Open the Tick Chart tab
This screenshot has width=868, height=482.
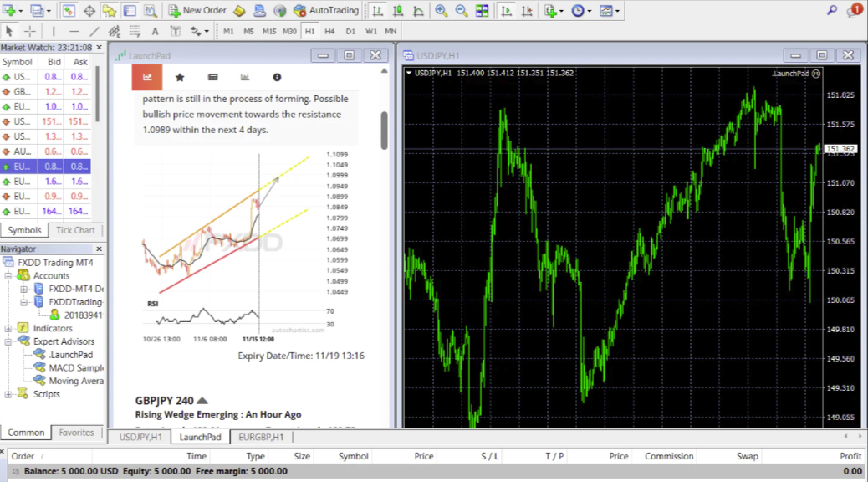pyautogui.click(x=75, y=230)
